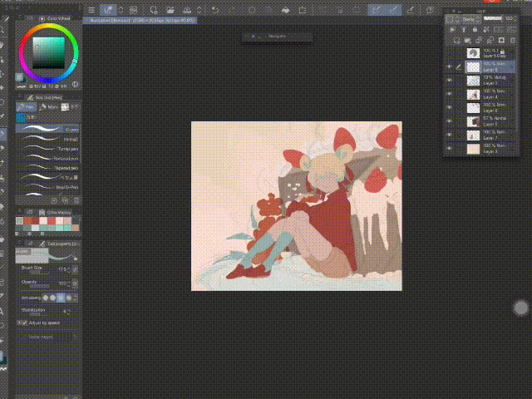Hide the Multiply blend layer

[x=450, y=81]
